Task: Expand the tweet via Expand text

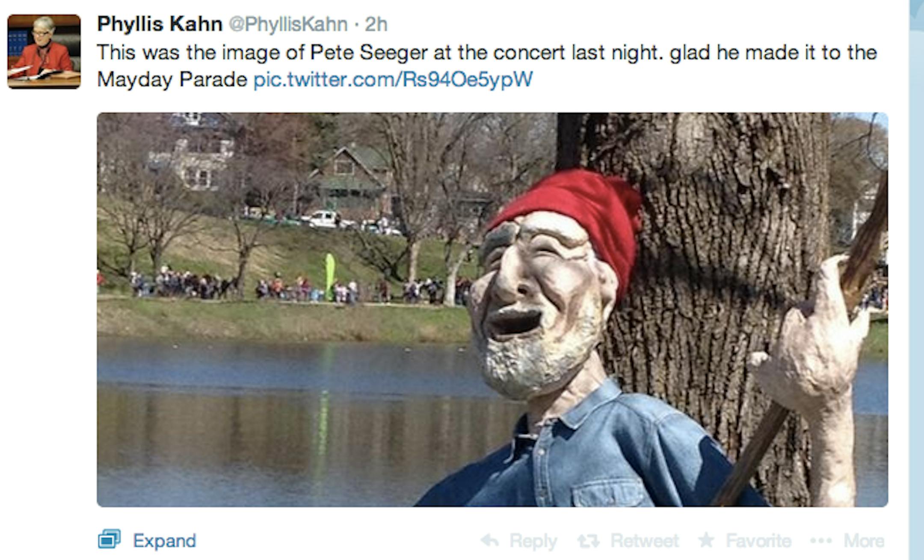Action: 164,541
